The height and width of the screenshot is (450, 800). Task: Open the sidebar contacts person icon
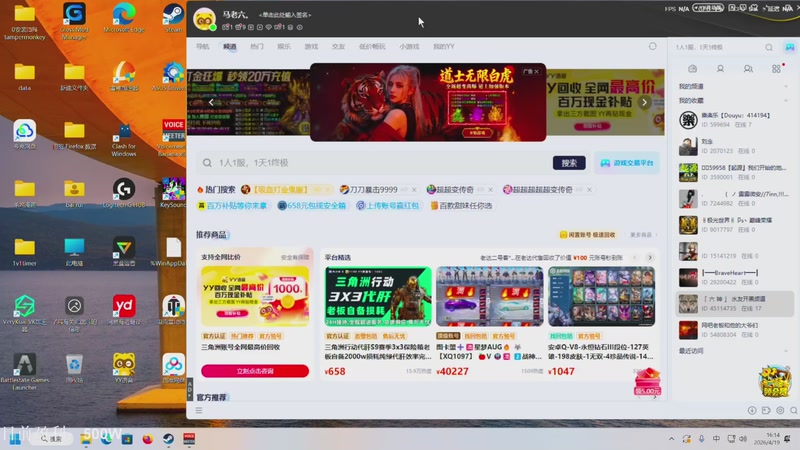(x=720, y=68)
